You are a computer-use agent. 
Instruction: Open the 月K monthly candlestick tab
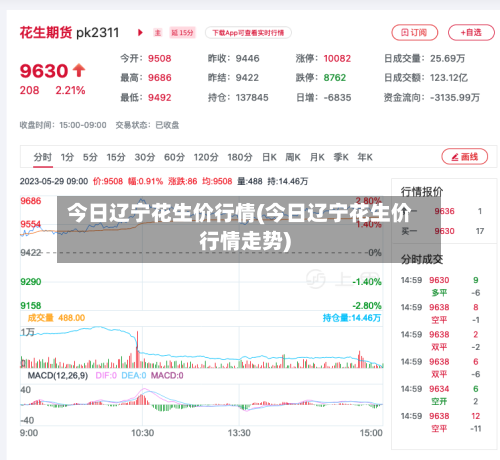pyautogui.click(x=317, y=157)
